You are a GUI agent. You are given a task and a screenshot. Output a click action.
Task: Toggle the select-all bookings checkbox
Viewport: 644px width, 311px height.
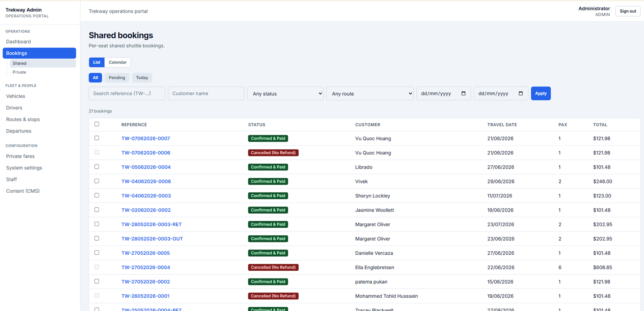tap(97, 124)
